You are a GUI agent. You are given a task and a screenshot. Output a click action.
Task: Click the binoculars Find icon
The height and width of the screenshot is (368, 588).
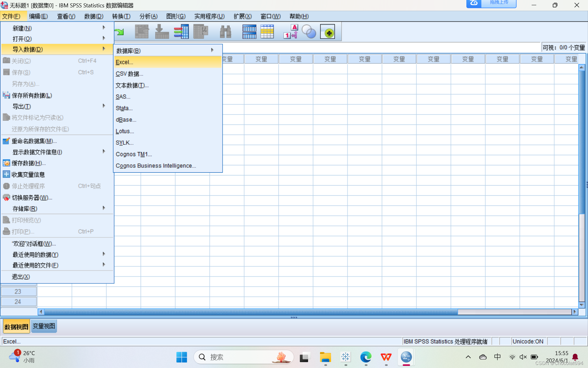pyautogui.click(x=225, y=32)
